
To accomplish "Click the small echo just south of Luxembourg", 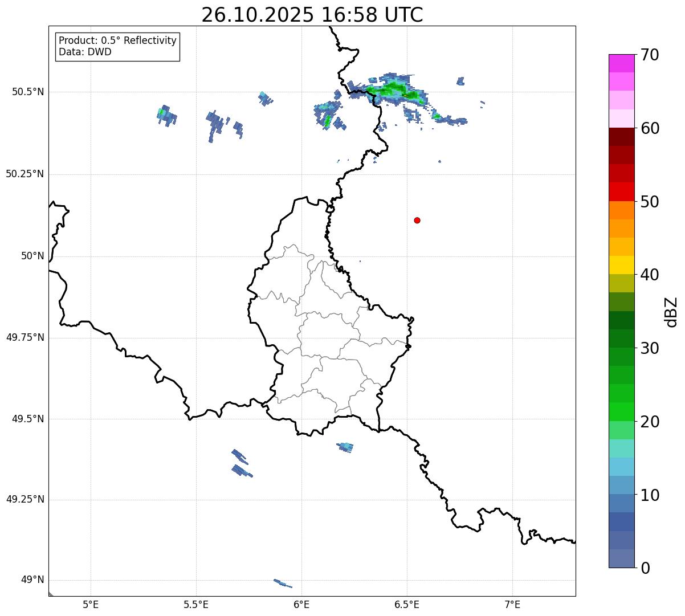I will (345, 446).
